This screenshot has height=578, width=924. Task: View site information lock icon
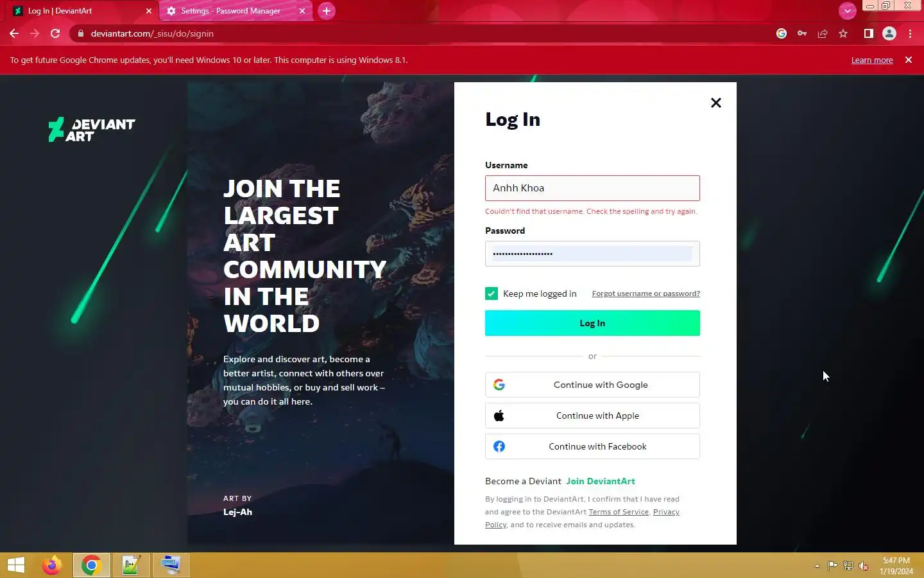pyautogui.click(x=81, y=33)
